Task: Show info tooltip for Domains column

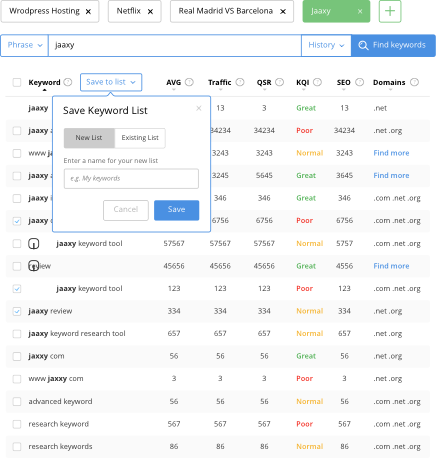Action: [x=414, y=82]
